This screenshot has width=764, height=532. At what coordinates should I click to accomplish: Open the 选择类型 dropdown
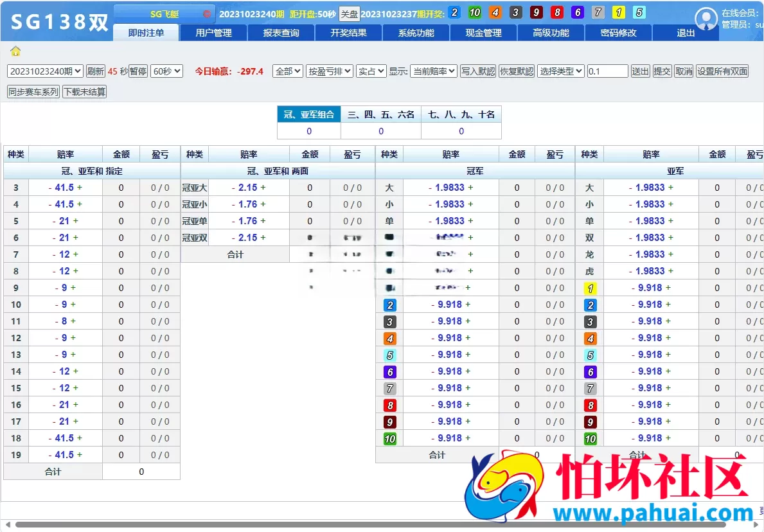click(x=561, y=71)
